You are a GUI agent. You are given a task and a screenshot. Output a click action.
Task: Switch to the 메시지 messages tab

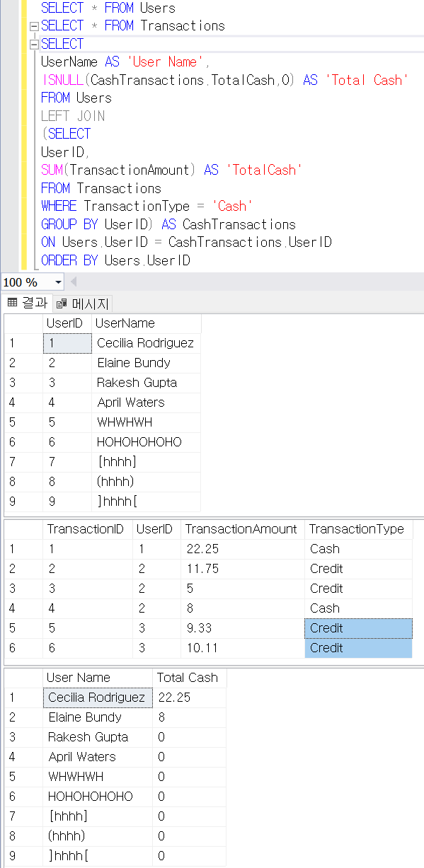pyautogui.click(x=82, y=304)
